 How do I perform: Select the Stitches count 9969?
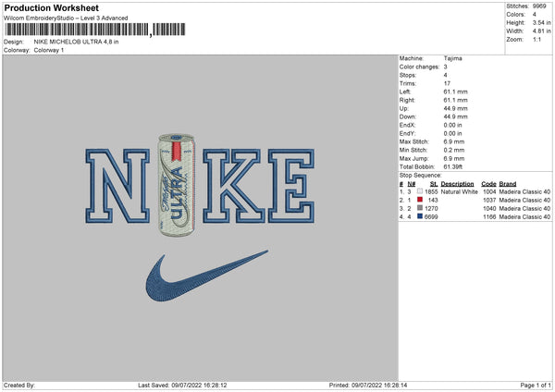(539, 6)
